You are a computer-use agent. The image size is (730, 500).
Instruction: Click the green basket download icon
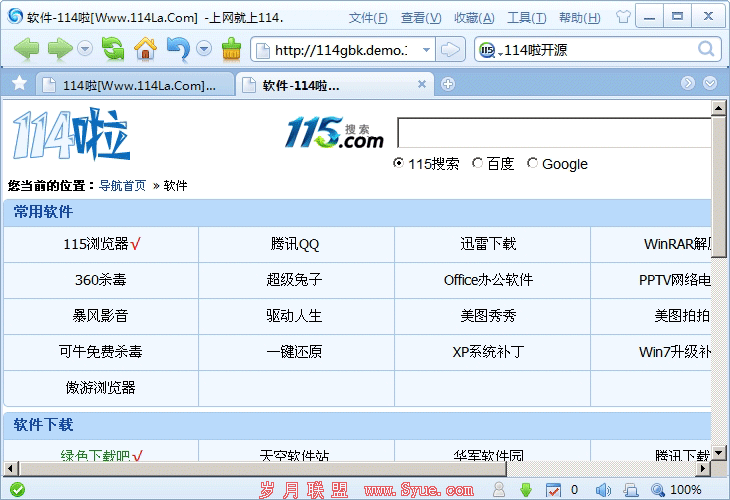[x=231, y=49]
